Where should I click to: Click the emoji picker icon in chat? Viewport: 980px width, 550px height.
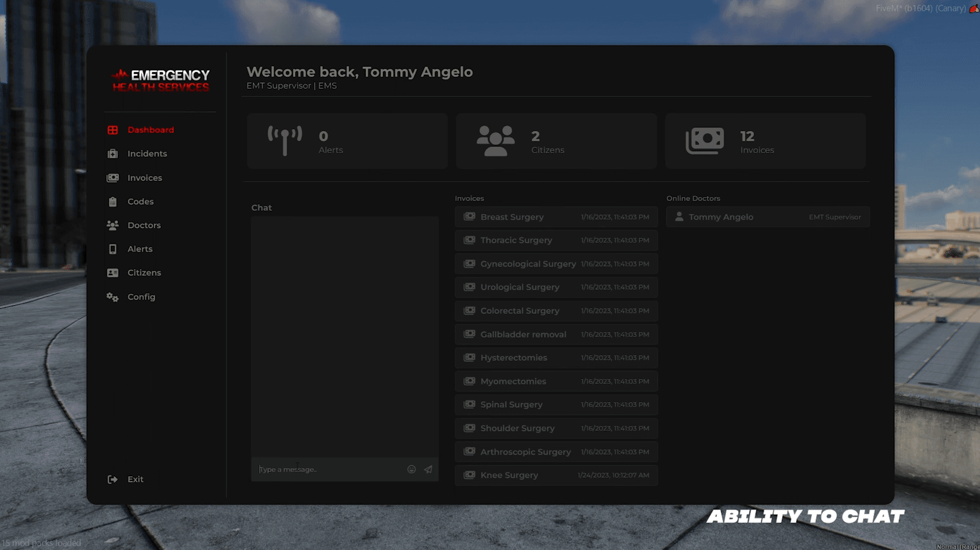point(411,469)
